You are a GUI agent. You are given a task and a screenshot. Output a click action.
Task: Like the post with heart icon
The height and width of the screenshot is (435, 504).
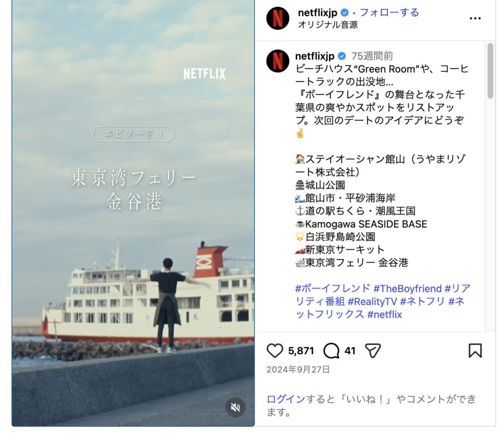[x=275, y=350]
